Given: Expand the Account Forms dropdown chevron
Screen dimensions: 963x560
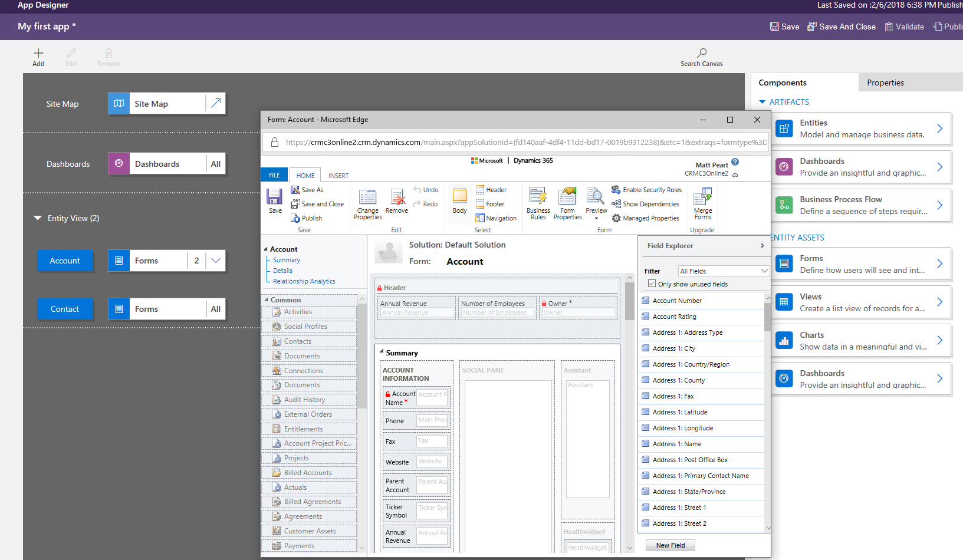Looking at the screenshot, I should [216, 261].
